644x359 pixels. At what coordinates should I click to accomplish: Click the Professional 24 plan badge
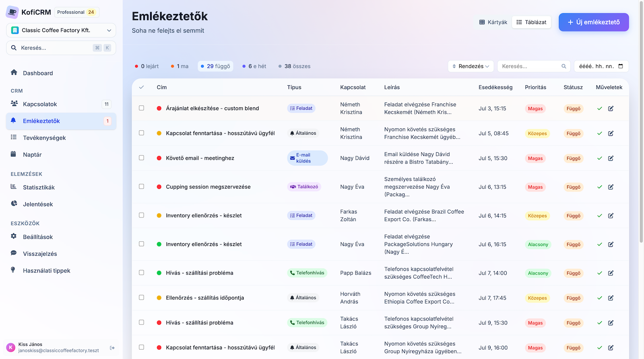click(76, 12)
